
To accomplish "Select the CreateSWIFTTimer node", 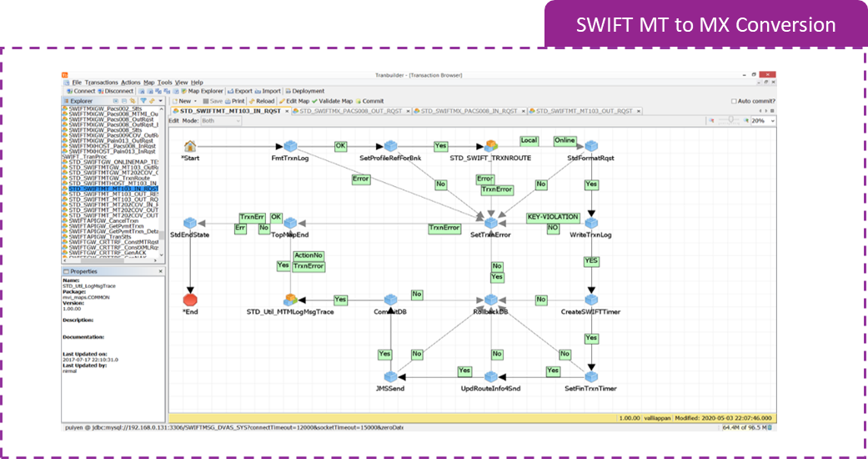I will click(590, 300).
